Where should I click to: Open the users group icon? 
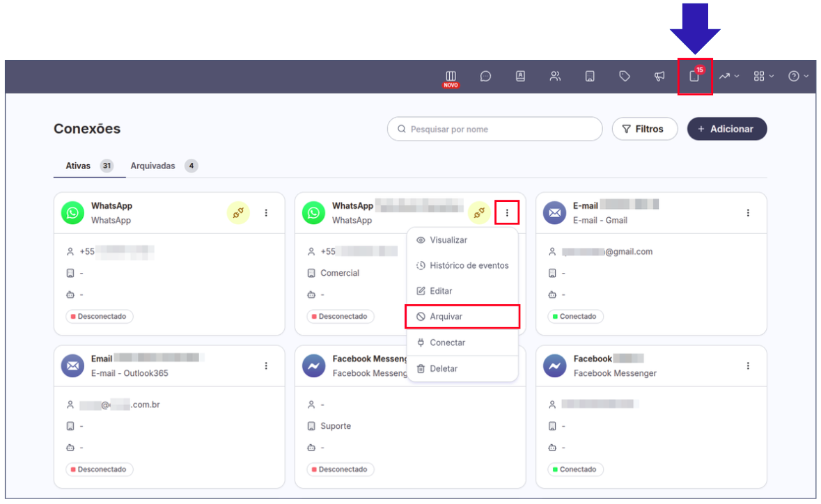pyautogui.click(x=555, y=77)
